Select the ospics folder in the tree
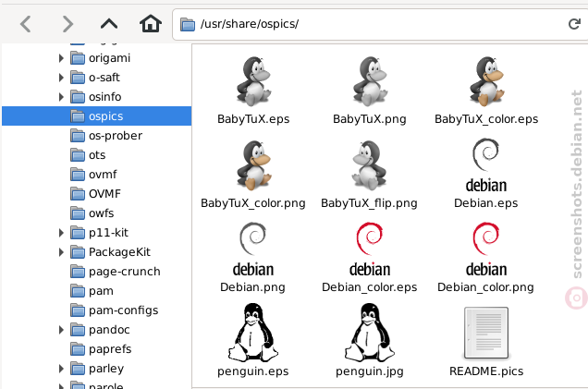Viewport: 588px width, 389px height. (97, 116)
